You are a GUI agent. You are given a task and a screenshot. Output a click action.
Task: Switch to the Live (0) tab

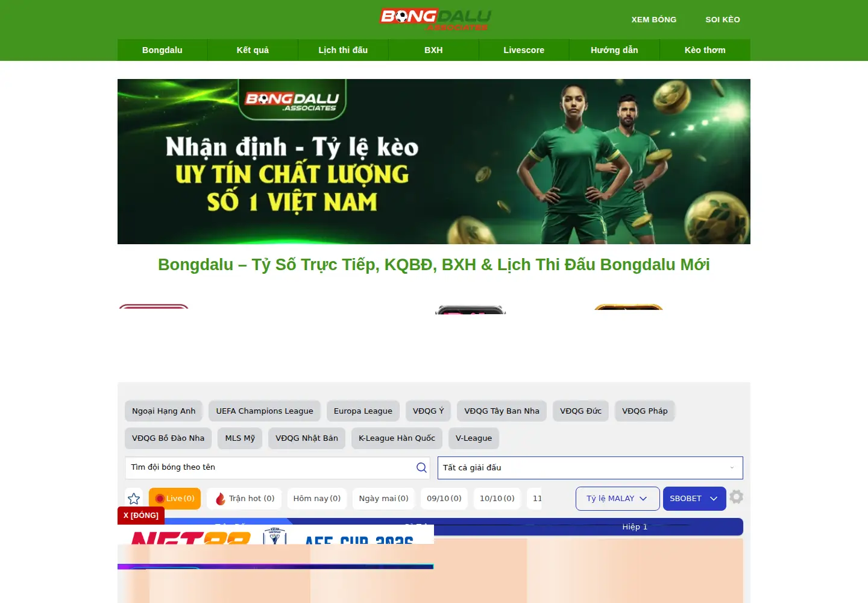(x=175, y=499)
